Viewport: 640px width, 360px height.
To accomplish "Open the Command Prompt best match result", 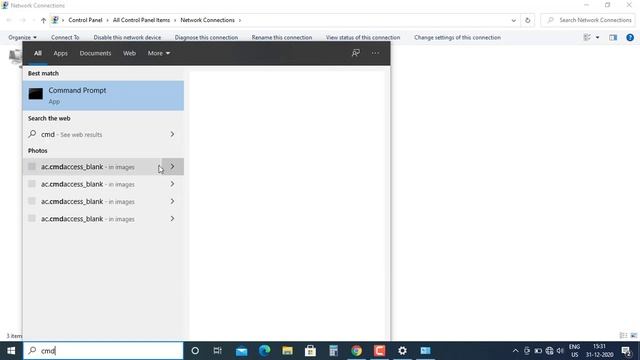I will coord(103,96).
